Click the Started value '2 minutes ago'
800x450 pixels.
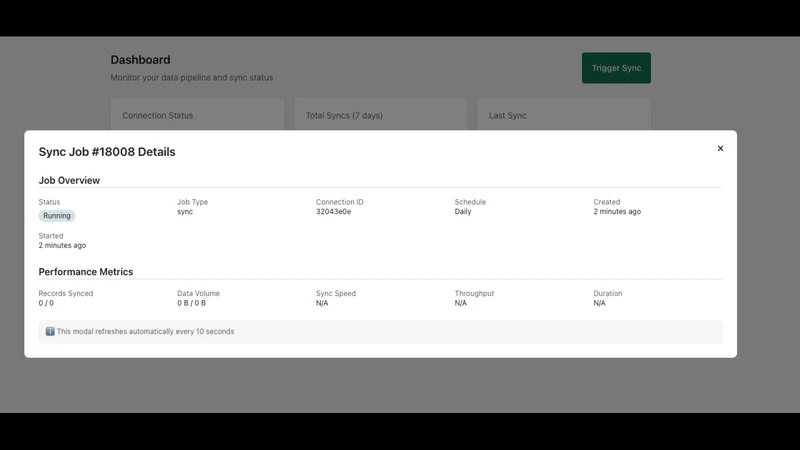coord(62,245)
